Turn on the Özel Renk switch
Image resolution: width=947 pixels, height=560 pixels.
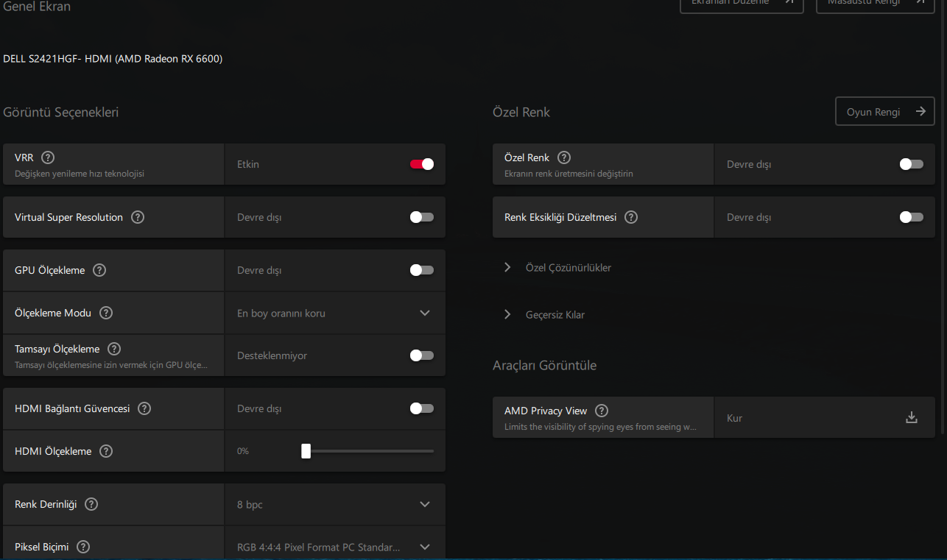(x=912, y=164)
